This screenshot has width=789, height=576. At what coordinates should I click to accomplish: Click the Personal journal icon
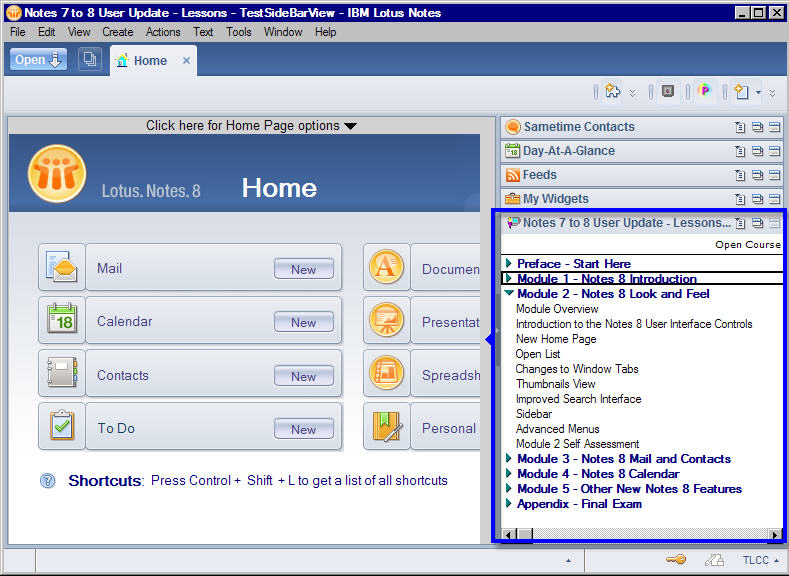[386, 426]
